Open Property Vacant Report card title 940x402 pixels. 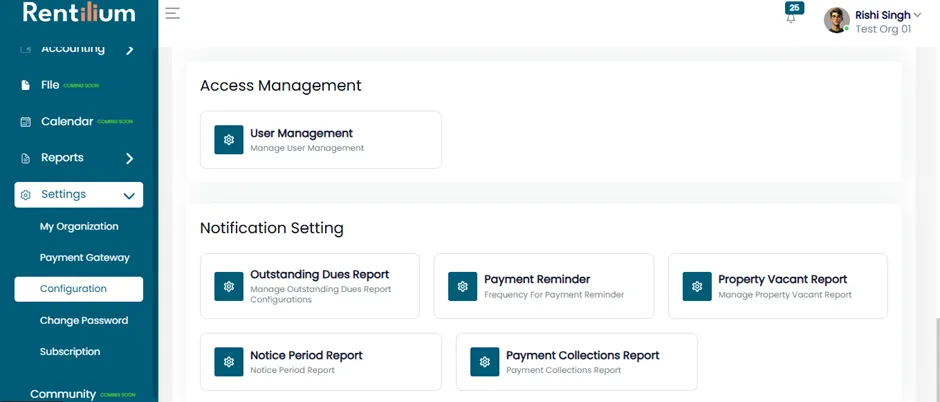coord(783,279)
